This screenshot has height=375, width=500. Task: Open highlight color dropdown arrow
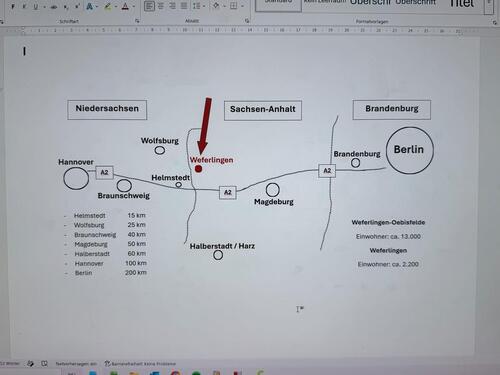point(116,6)
